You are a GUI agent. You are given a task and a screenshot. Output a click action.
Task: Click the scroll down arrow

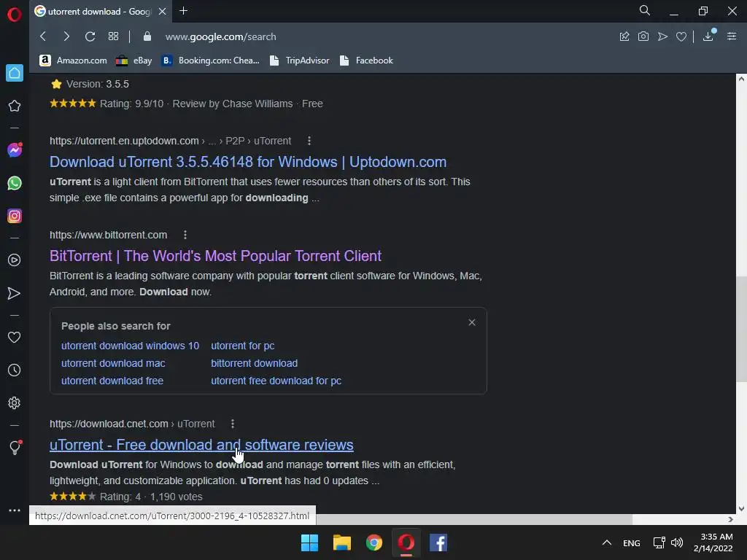pyautogui.click(x=741, y=508)
